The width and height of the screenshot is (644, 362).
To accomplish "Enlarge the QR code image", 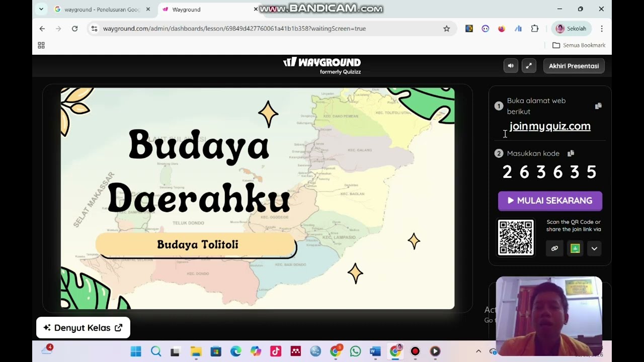I will (516, 237).
